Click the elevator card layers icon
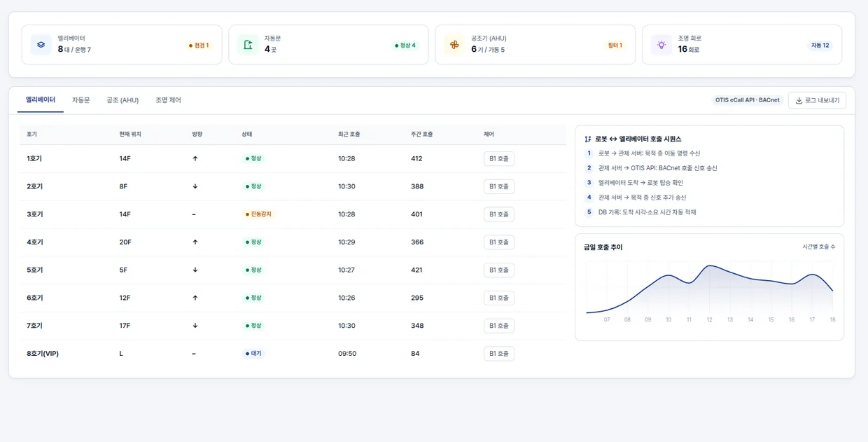This screenshot has width=868, height=442. (41, 45)
